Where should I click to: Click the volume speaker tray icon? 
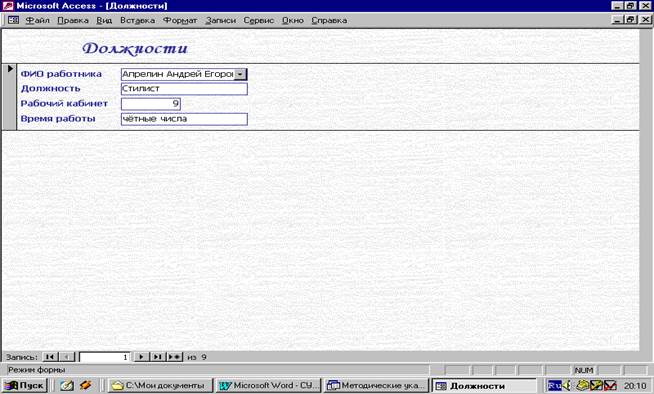pos(566,385)
